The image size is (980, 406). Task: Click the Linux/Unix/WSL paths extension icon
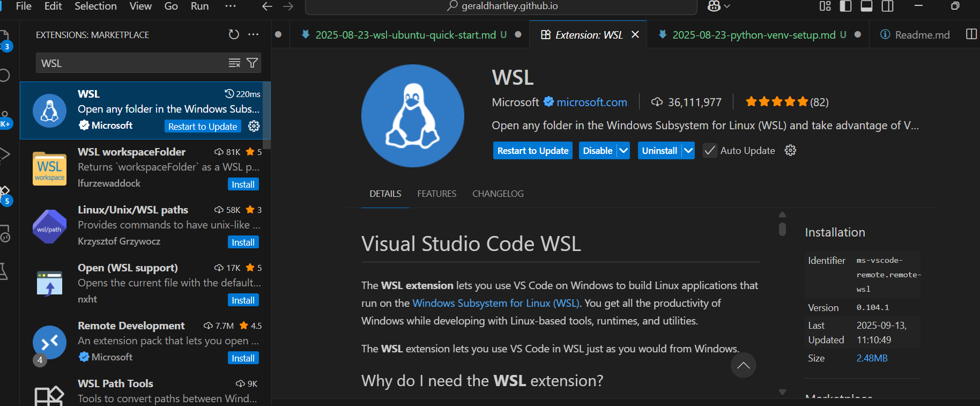49,226
